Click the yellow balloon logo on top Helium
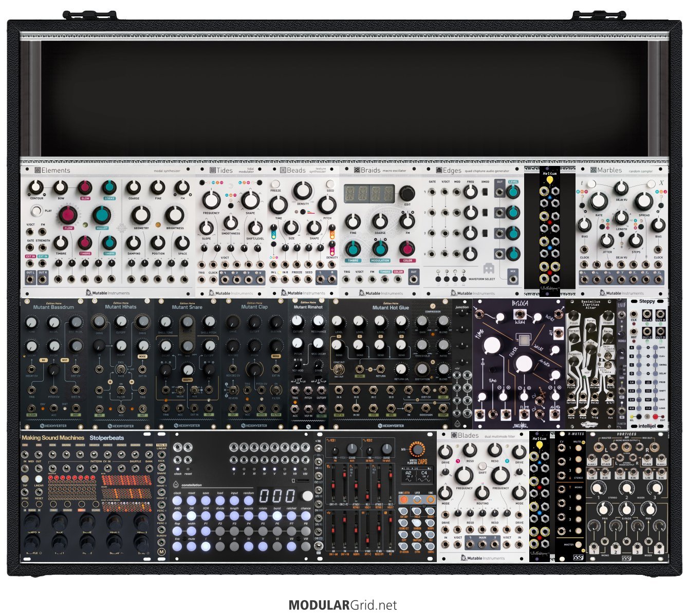686x616 pixels. (x=549, y=180)
